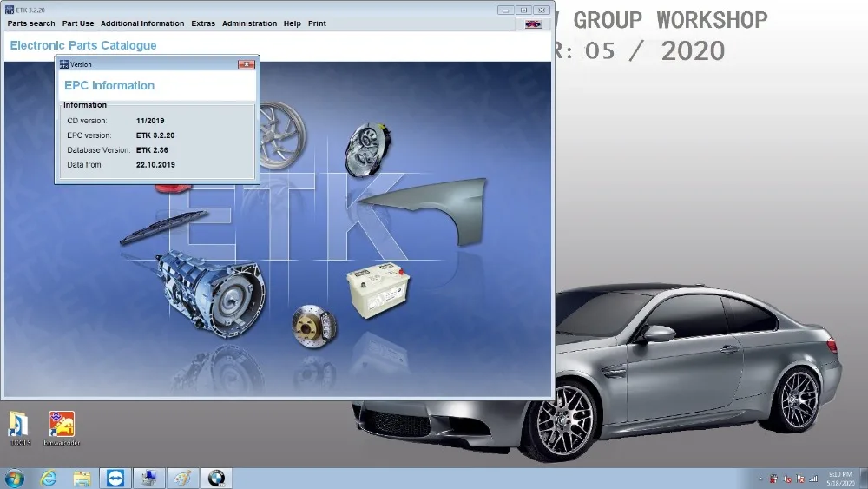Show hidden system tray icons

(x=760, y=479)
